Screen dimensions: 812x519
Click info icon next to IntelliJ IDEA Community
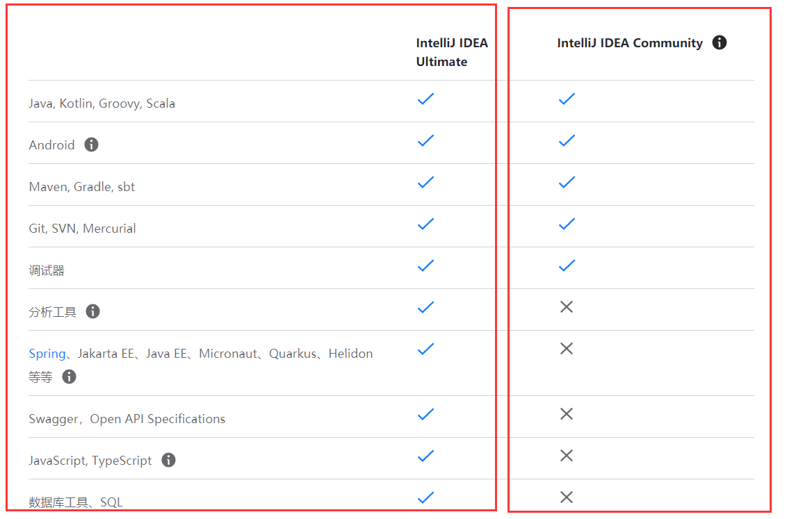point(720,42)
